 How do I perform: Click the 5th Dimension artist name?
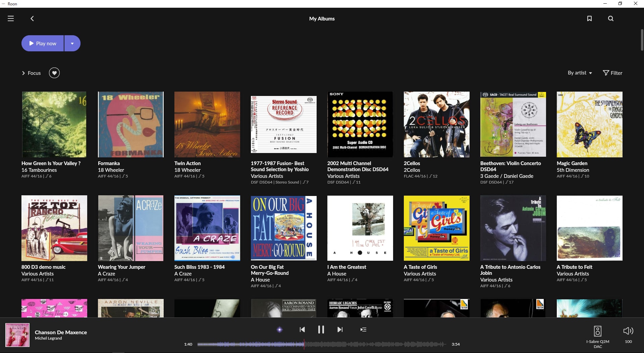click(x=573, y=170)
